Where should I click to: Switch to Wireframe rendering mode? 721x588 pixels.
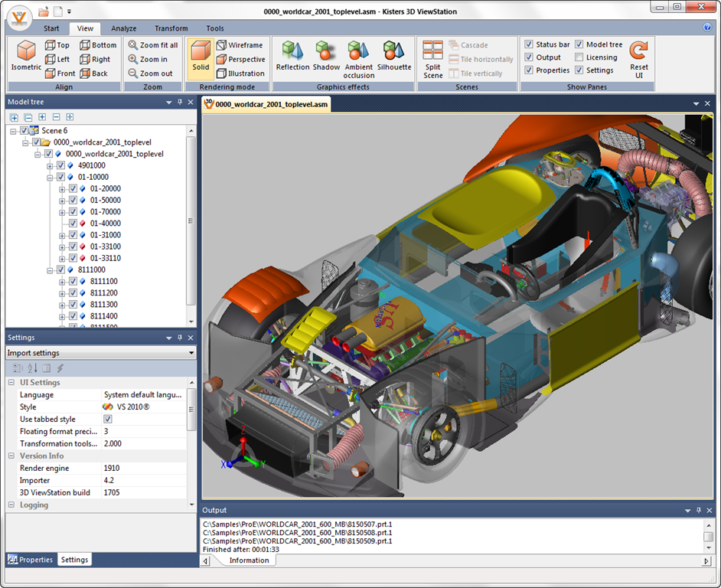(240, 45)
